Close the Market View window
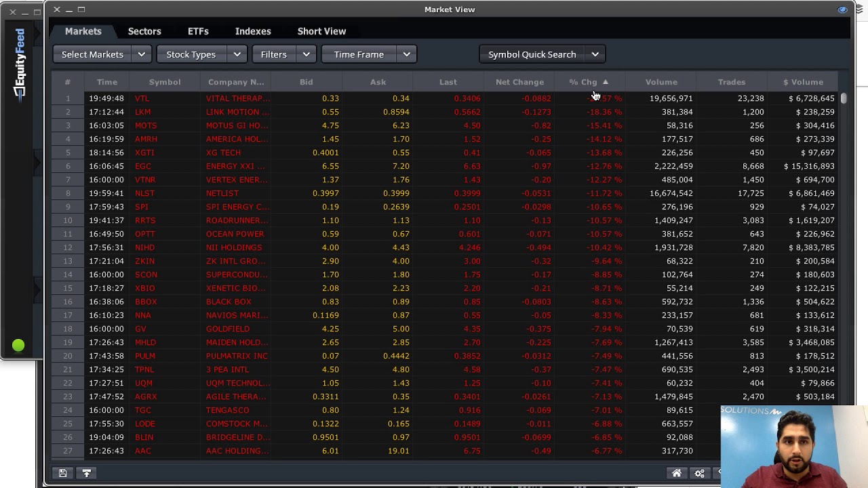This screenshot has height=488, width=868. coord(57,9)
